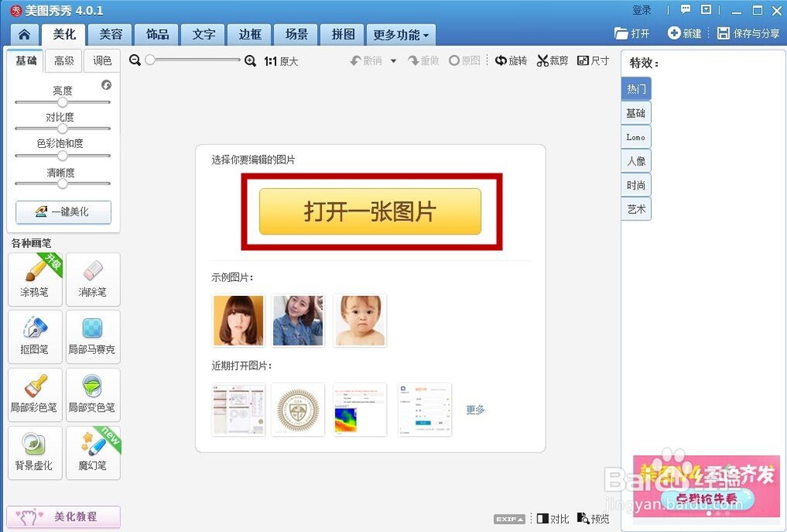This screenshot has width=787, height=532.
Task: Set view to 1:1 原大 size
Action: coord(281,61)
